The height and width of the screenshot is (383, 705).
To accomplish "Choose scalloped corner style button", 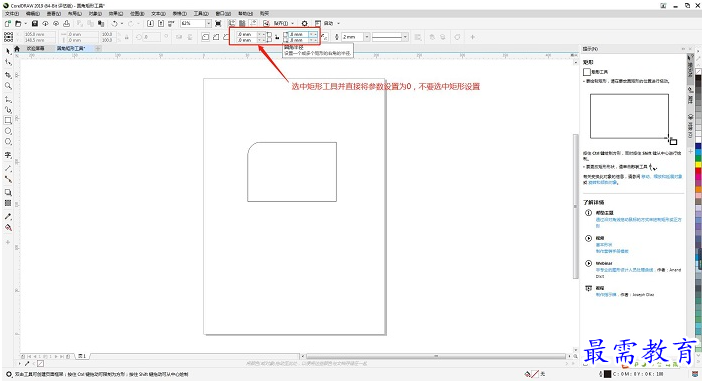I will pos(216,37).
